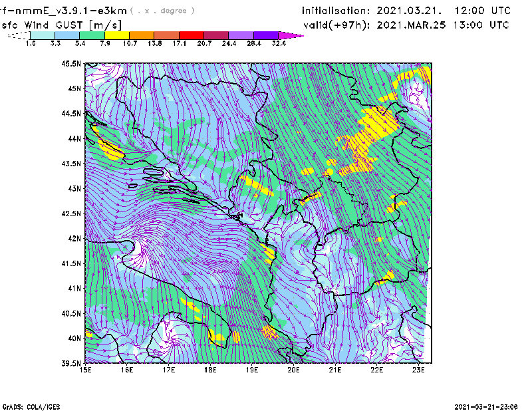Click the 19E longitude label
Viewport: 532px width, 411px height.
point(252,370)
